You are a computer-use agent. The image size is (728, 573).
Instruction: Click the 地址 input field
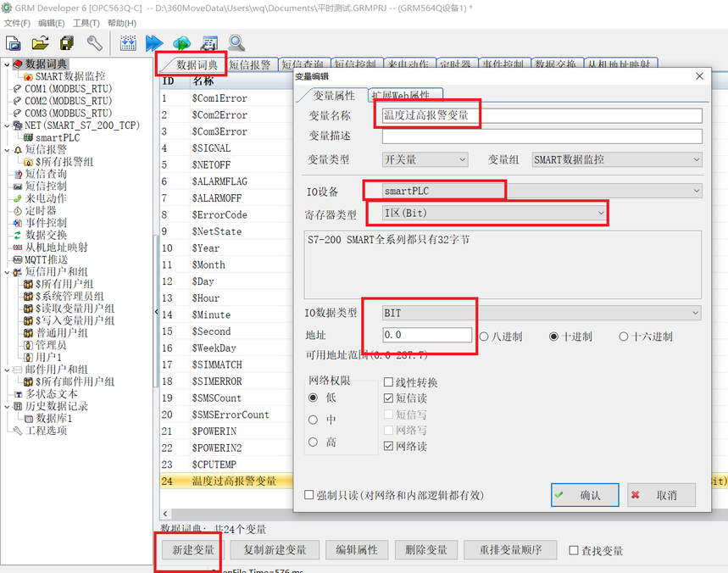[x=427, y=337]
